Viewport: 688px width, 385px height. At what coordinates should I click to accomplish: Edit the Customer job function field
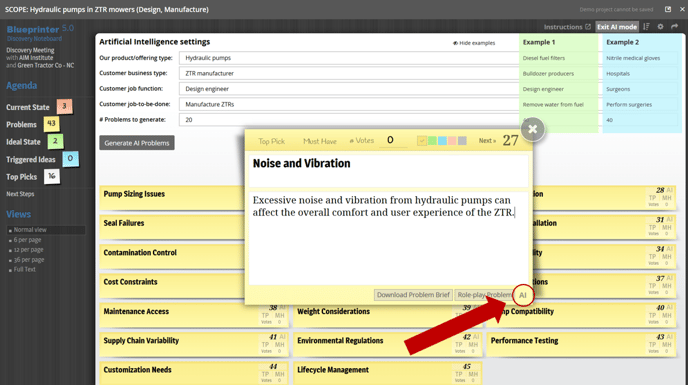tap(349, 89)
